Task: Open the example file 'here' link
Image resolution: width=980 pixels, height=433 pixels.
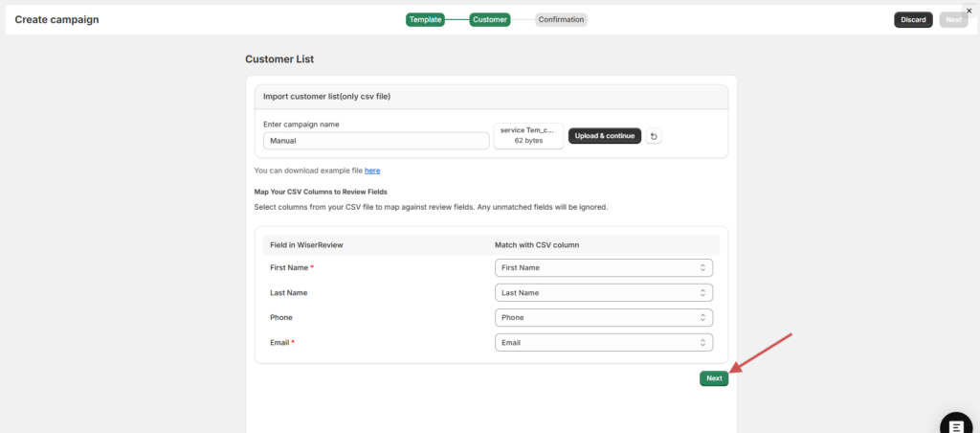Action: click(372, 171)
